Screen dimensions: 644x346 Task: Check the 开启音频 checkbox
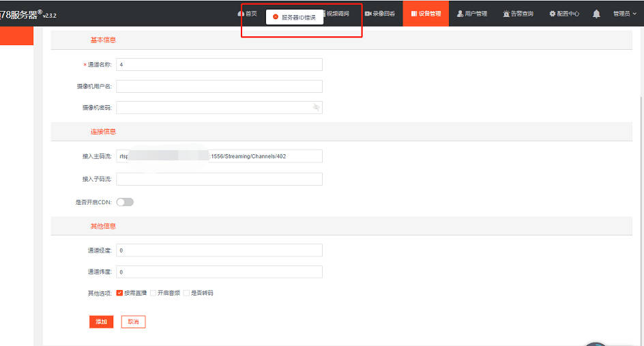(x=153, y=293)
